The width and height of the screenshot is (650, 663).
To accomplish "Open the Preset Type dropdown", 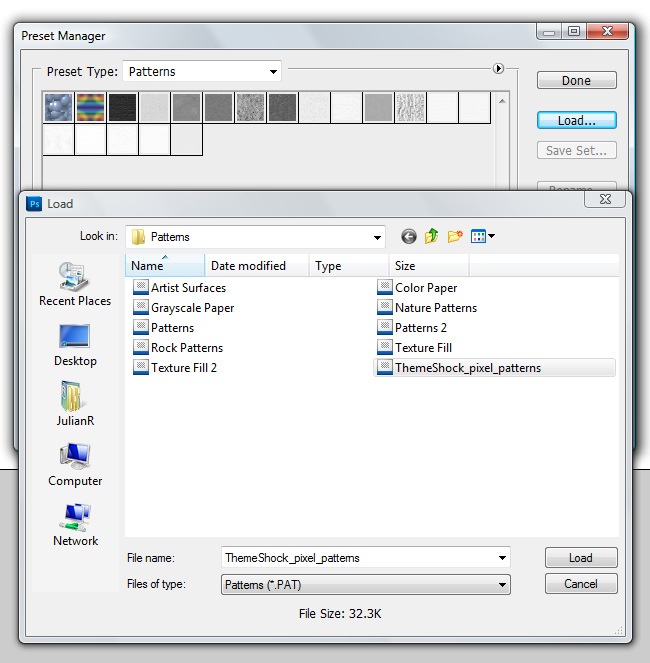I will (x=202, y=71).
